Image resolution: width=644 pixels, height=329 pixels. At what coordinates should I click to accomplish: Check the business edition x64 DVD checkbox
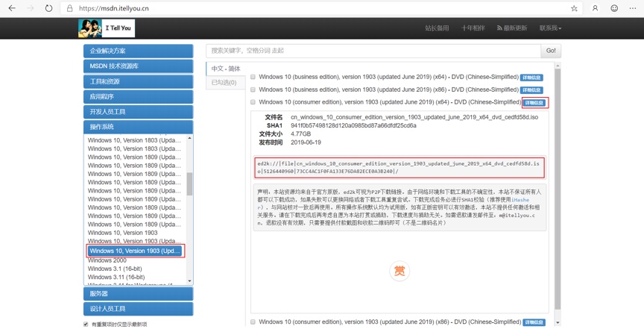[x=253, y=77]
